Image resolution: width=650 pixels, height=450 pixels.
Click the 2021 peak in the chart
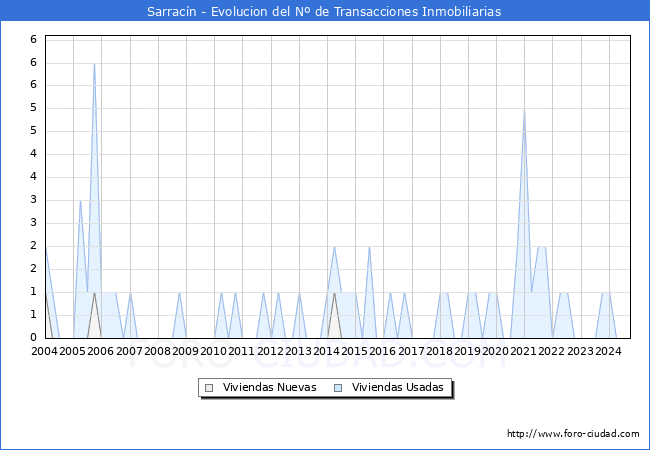pyautogui.click(x=524, y=110)
